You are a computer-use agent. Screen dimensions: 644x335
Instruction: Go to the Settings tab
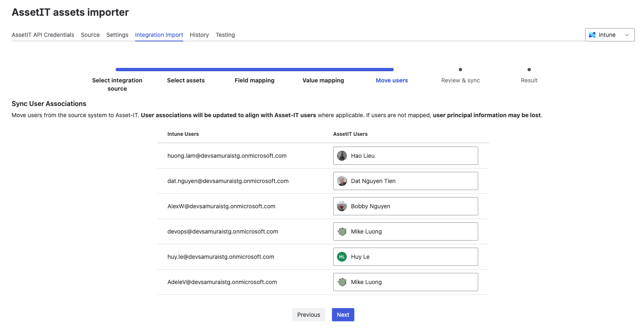[x=117, y=35]
